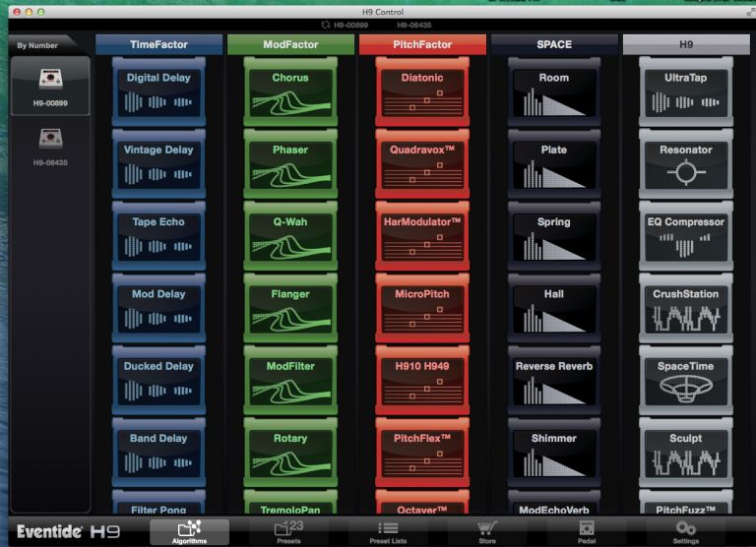Open the Sculpt algorithm tile
756x547 pixels.
[685, 453]
